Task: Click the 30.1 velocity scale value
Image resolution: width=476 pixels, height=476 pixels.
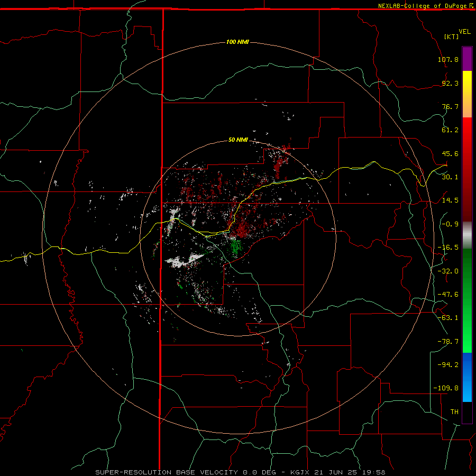Action: click(x=450, y=177)
